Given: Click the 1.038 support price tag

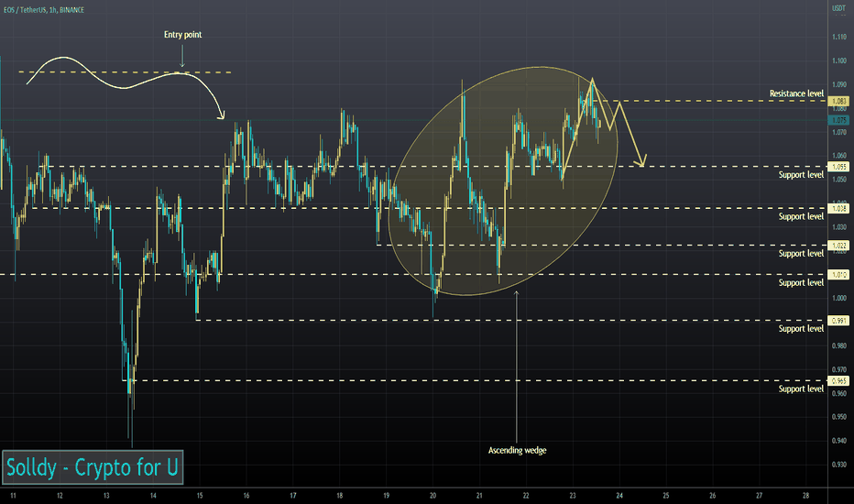Looking at the screenshot, I should pyautogui.click(x=838, y=208).
